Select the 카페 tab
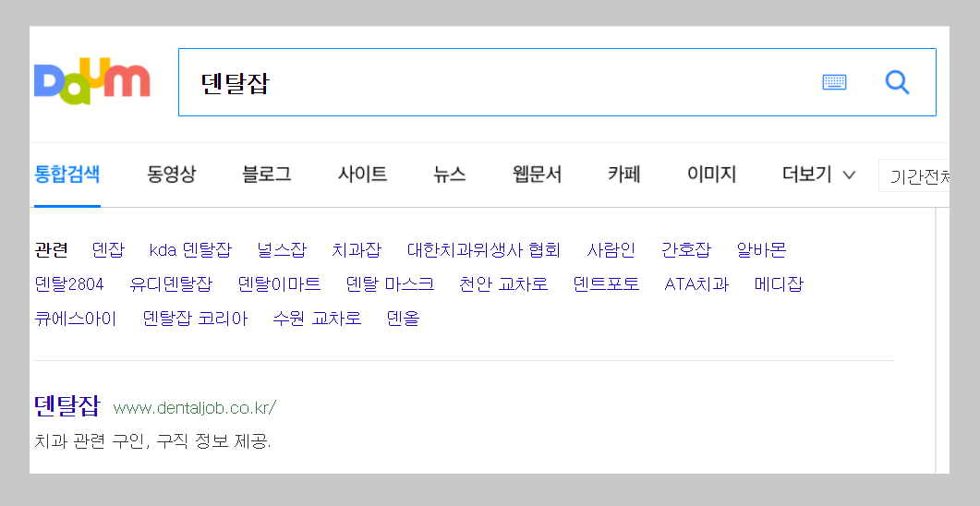The height and width of the screenshot is (506, 980). 623,174
